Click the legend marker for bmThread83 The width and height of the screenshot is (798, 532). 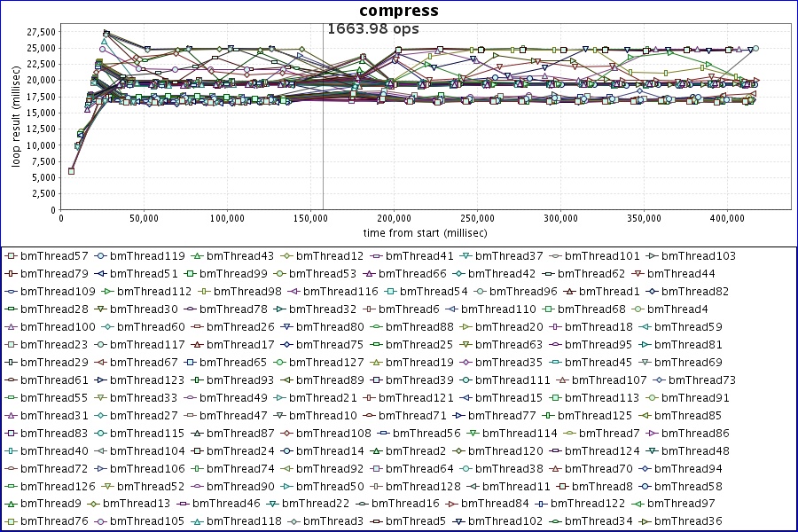pos(11,434)
